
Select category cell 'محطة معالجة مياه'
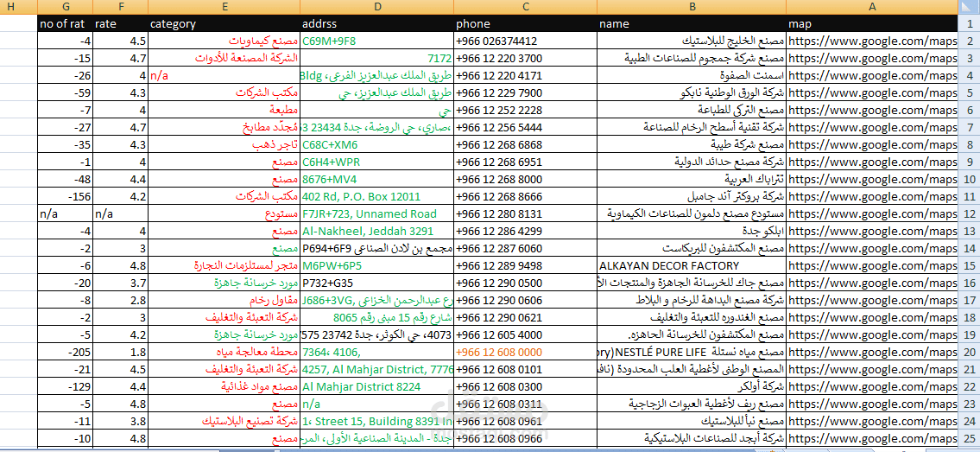pos(224,352)
